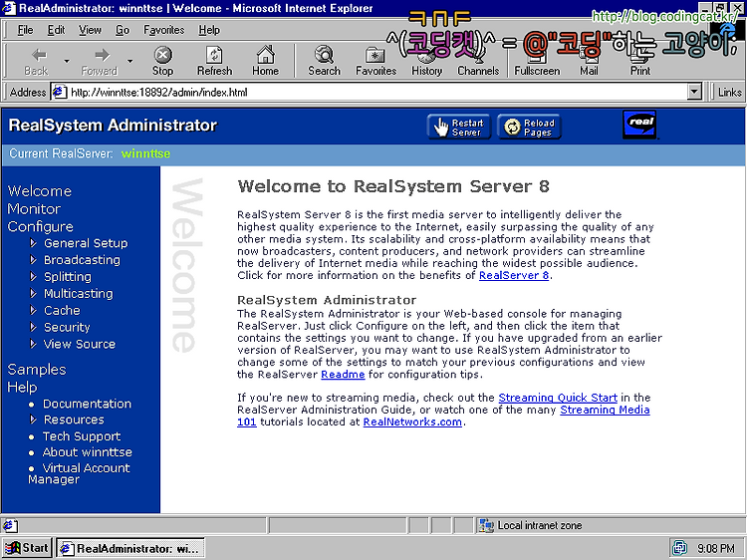Click the Real logo icon

point(639,125)
